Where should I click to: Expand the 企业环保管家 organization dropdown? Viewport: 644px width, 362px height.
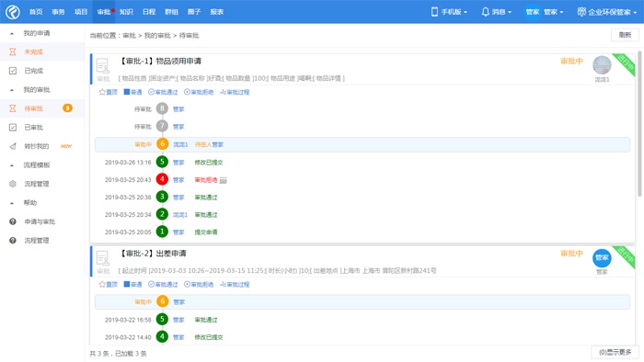pos(606,12)
